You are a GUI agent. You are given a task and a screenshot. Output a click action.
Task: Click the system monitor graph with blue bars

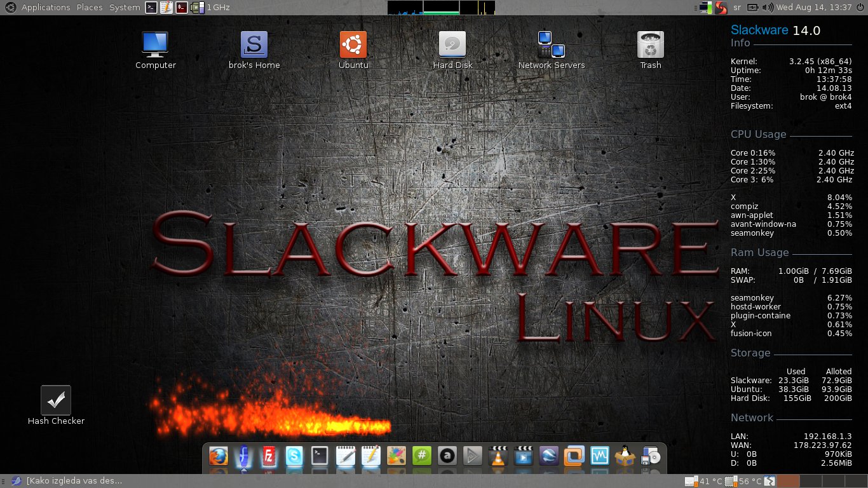pyautogui.click(x=405, y=8)
